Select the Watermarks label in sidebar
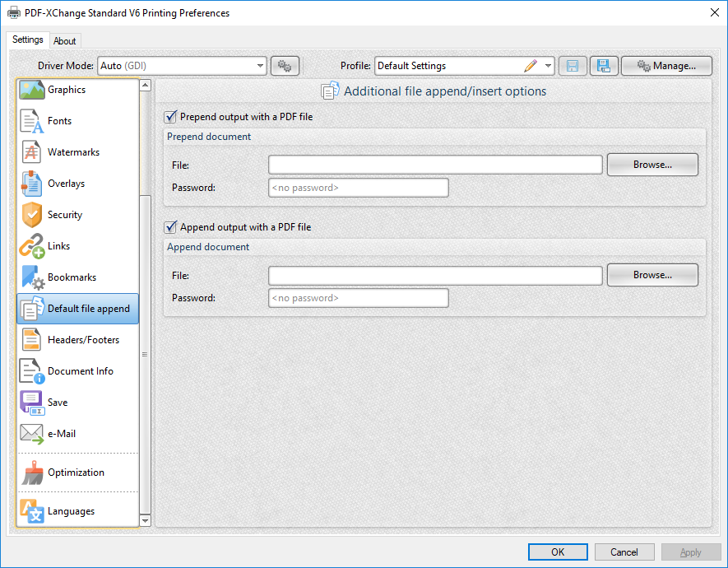728x568 pixels. [73, 152]
